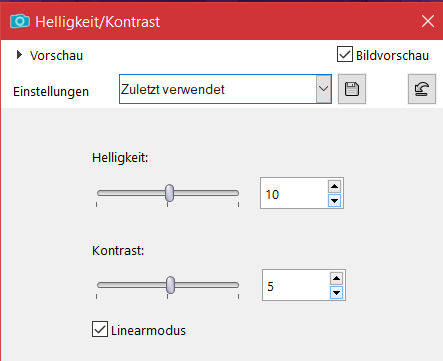Click Helligkeit slider track right of handle
The height and width of the screenshot is (361, 443).
[x=206, y=193]
